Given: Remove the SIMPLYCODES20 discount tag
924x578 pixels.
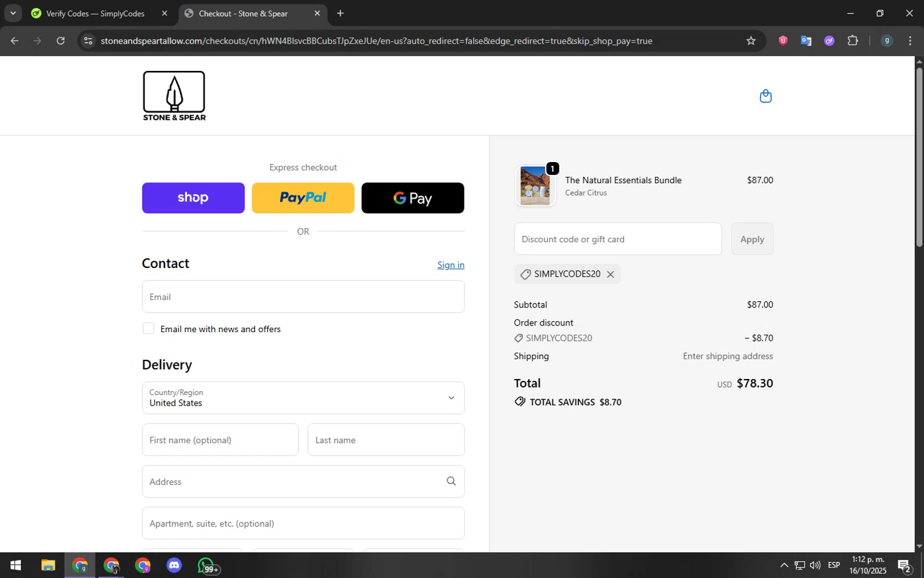Looking at the screenshot, I should [x=610, y=274].
